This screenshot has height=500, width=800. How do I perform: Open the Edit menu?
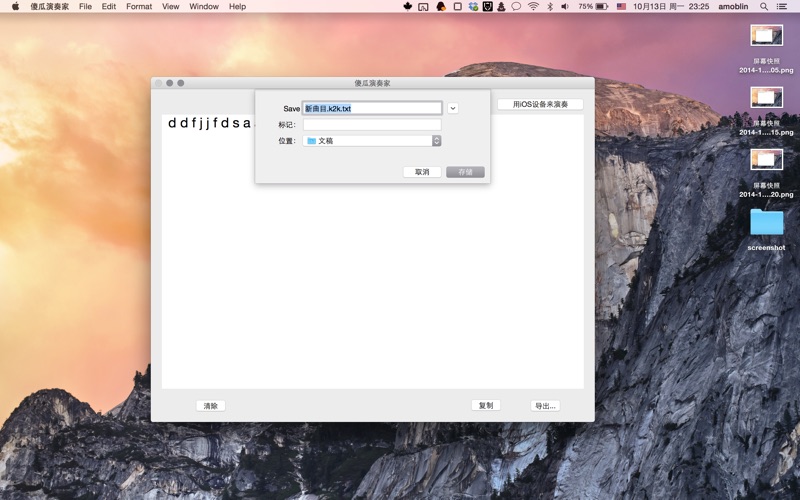108,6
